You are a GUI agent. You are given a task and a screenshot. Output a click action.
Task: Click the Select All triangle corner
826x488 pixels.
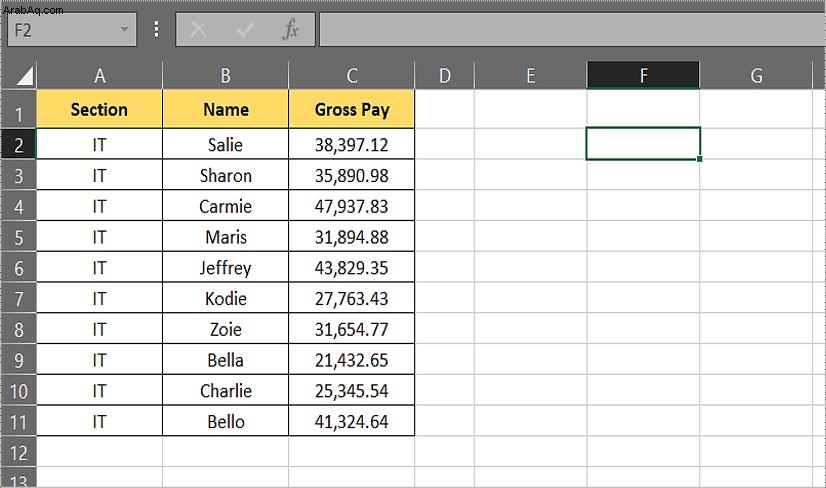(24, 76)
